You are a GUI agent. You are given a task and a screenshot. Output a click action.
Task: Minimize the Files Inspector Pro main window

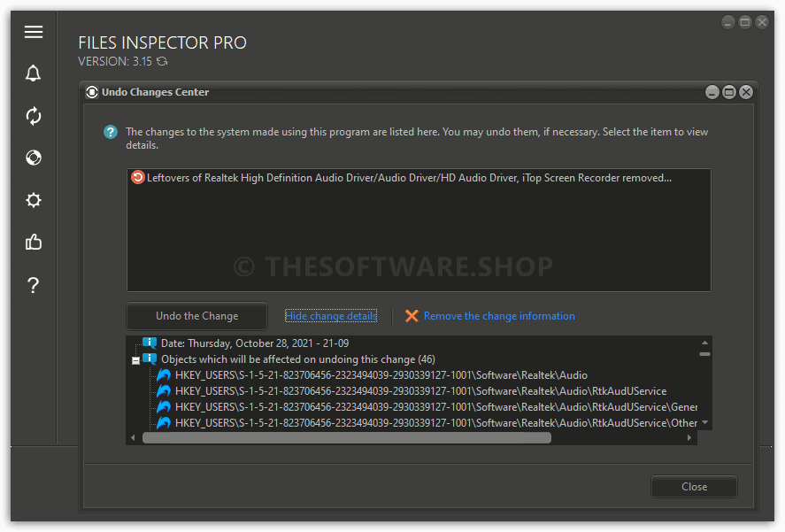pyautogui.click(x=728, y=22)
